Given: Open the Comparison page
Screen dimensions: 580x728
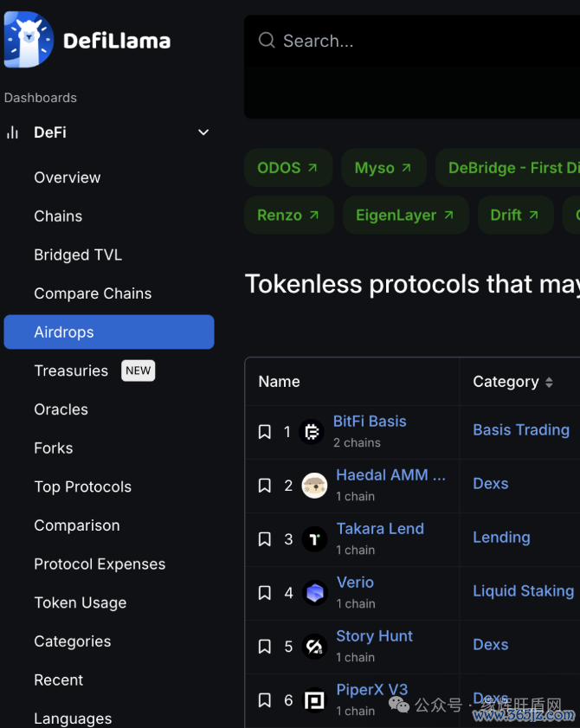Looking at the screenshot, I should pos(77,525).
